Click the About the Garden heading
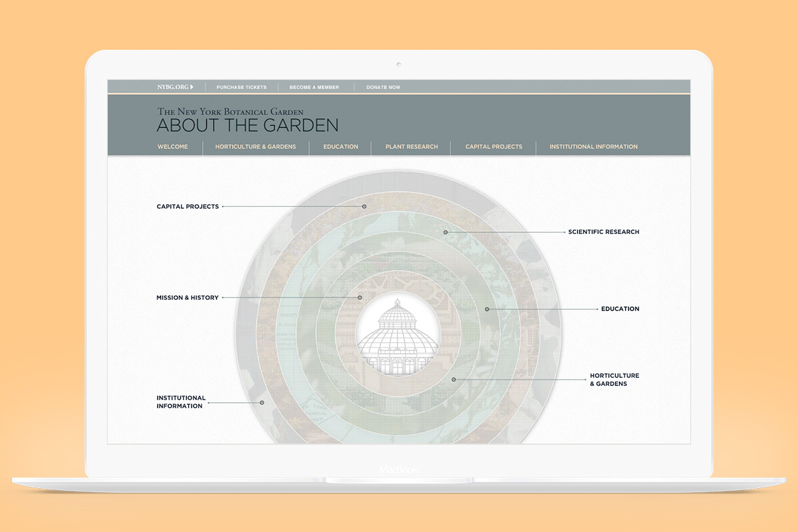The height and width of the screenshot is (532, 798). pyautogui.click(x=247, y=125)
